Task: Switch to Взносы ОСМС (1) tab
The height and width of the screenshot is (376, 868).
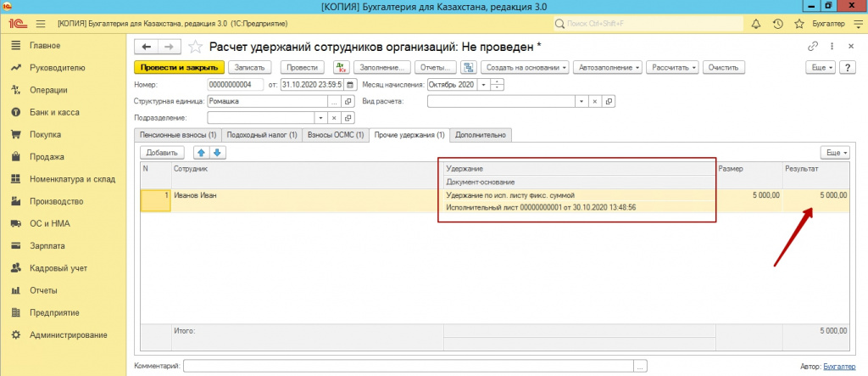Action: click(336, 135)
